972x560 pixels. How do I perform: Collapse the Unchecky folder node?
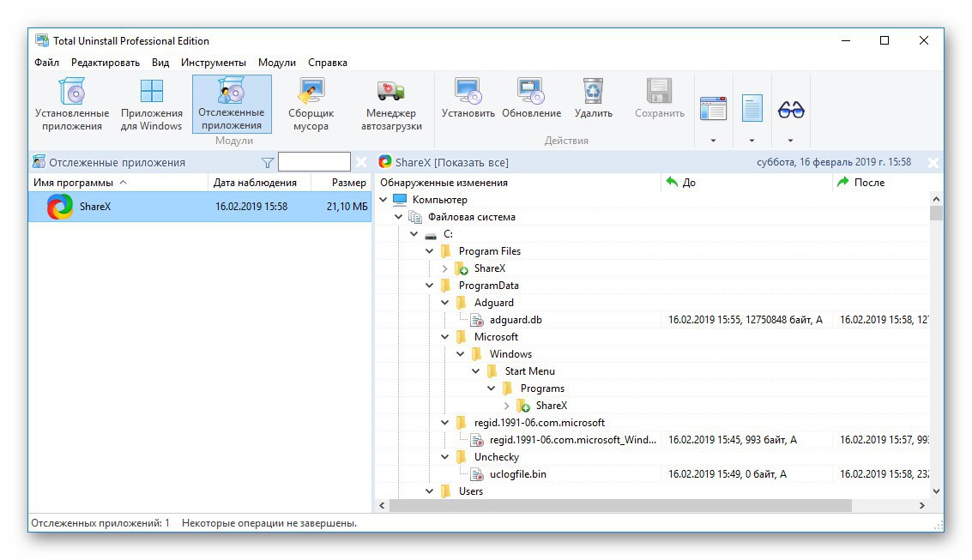point(445,456)
